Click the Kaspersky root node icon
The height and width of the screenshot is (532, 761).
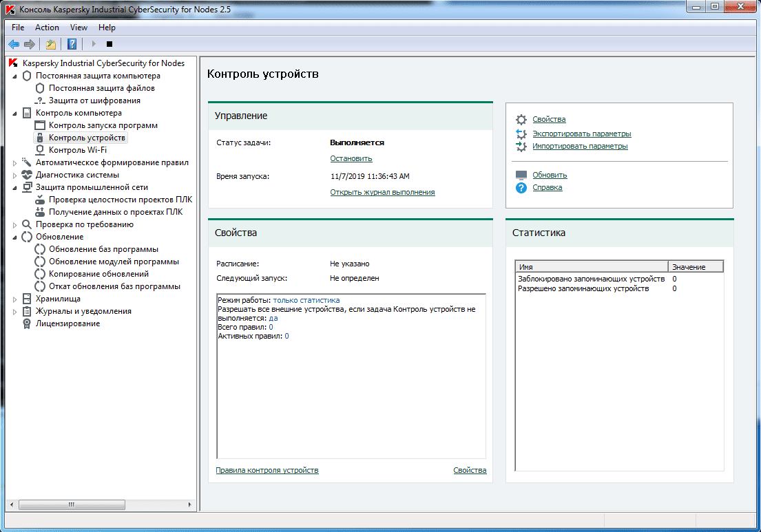[13, 63]
